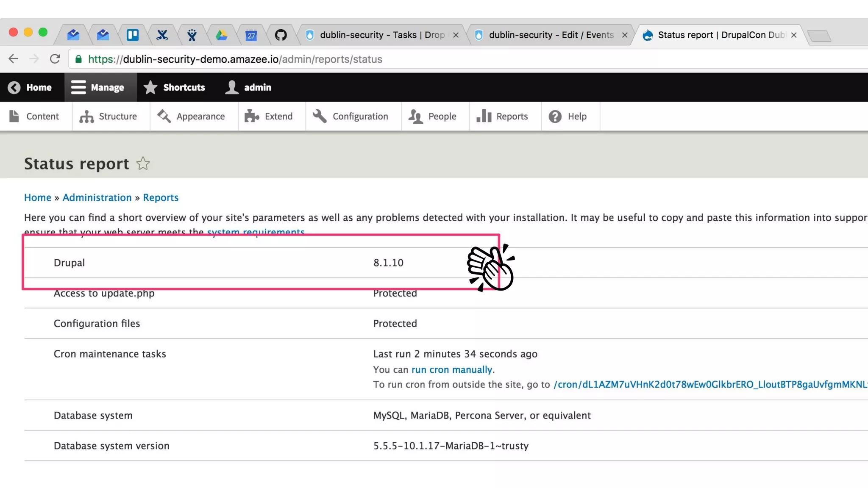The height and width of the screenshot is (488, 868).
Task: Click the GitHub pinned tab icon
Action: [281, 35]
